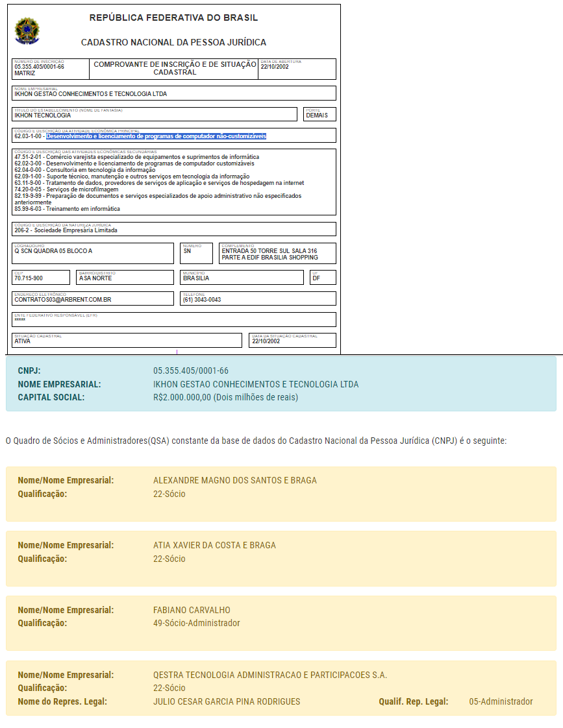
Task: Click the row '62.09-1-00 - Suporte técnico'
Action: click(132, 176)
